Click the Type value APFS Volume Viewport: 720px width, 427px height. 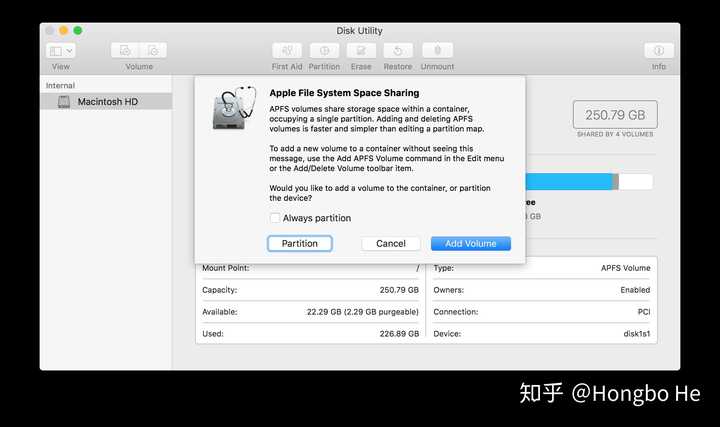[625, 268]
